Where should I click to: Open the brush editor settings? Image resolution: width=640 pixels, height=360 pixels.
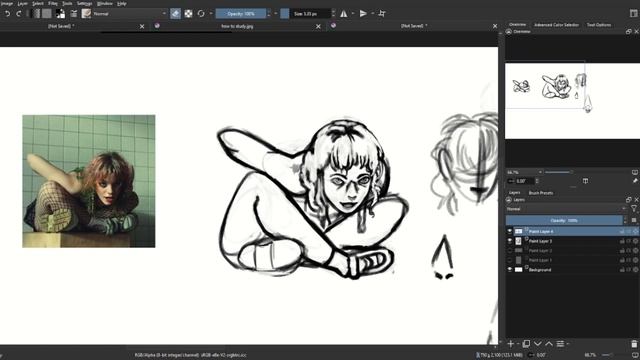pyautogui.click(x=74, y=14)
